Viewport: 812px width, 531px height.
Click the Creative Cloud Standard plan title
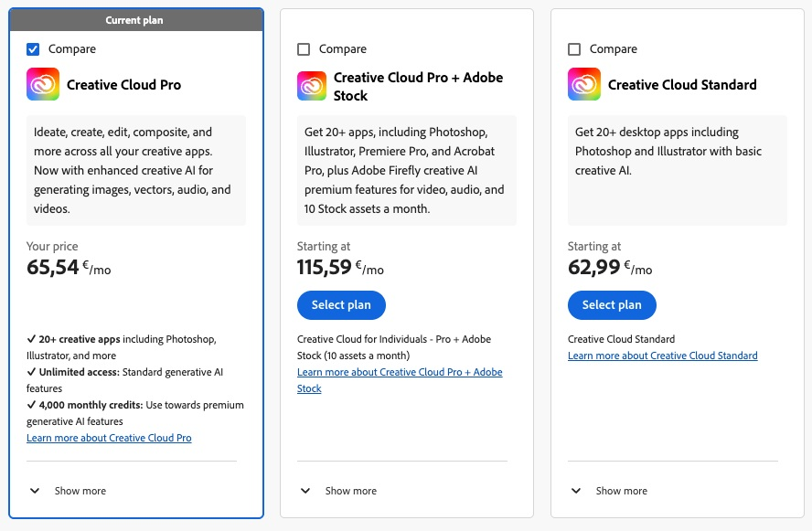tap(682, 85)
